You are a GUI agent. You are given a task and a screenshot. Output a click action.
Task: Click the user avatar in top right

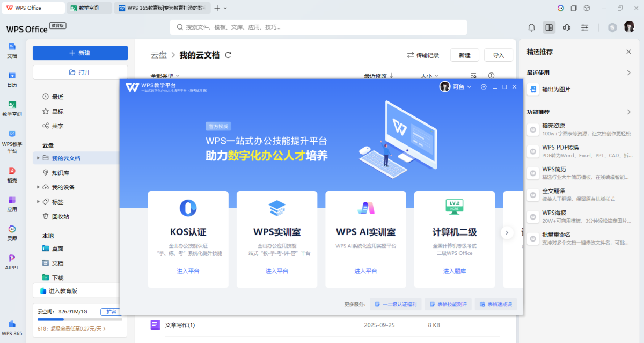click(x=629, y=27)
